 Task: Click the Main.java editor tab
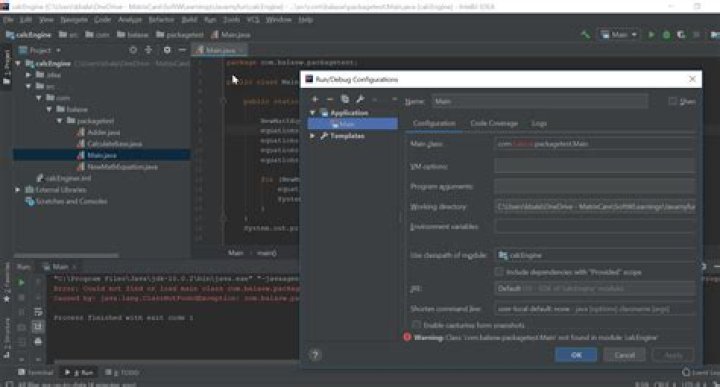click(x=220, y=50)
